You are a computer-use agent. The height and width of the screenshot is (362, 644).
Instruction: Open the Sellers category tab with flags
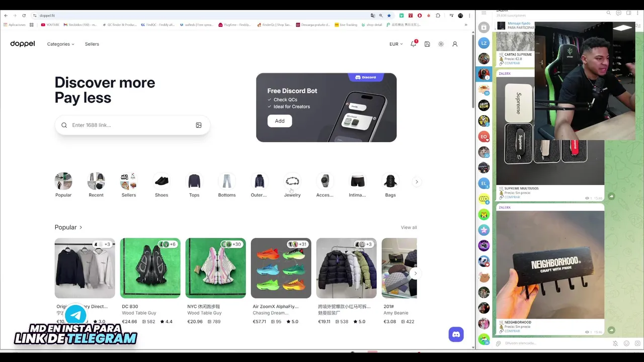coord(129,185)
